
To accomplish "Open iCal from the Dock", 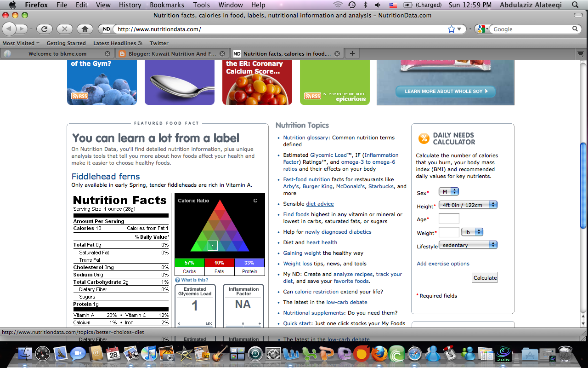I will pyautogui.click(x=113, y=354).
